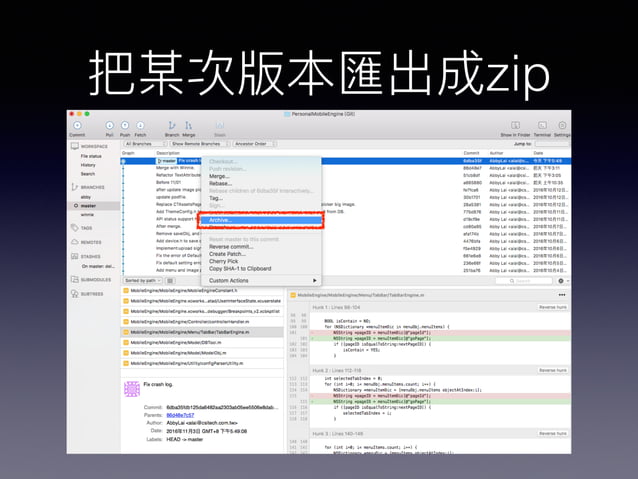
Task: Choose Rebase... in the context menu
Action: coord(261,184)
